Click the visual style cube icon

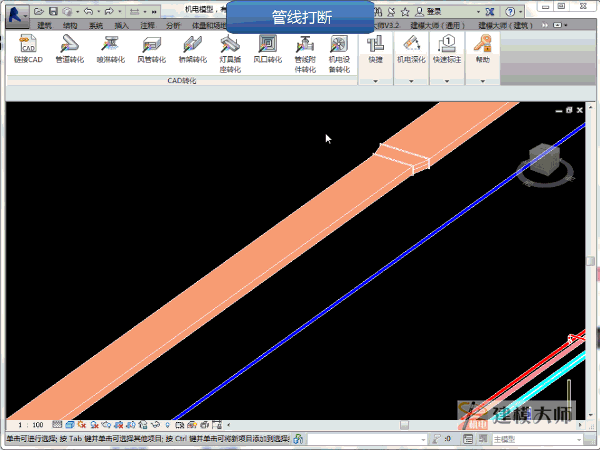click(69, 424)
